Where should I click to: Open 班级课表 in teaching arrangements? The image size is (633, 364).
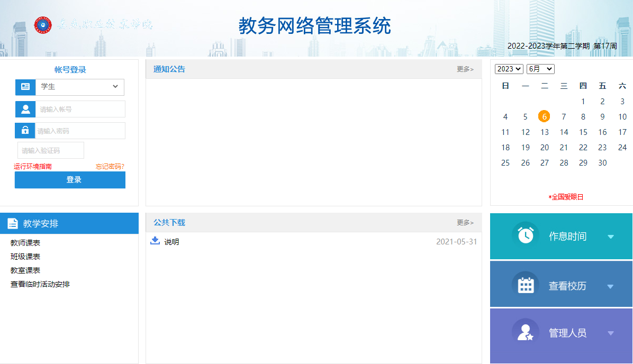click(25, 257)
